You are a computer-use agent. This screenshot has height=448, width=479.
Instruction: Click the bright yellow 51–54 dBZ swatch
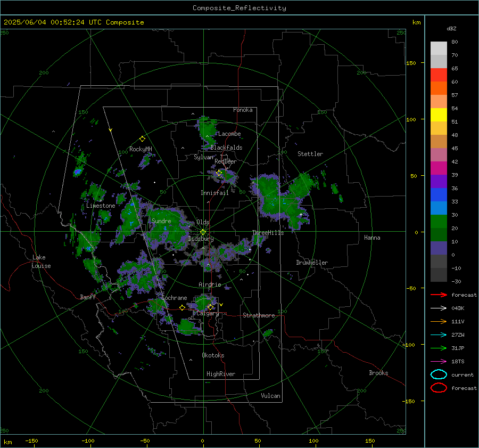[x=439, y=115]
